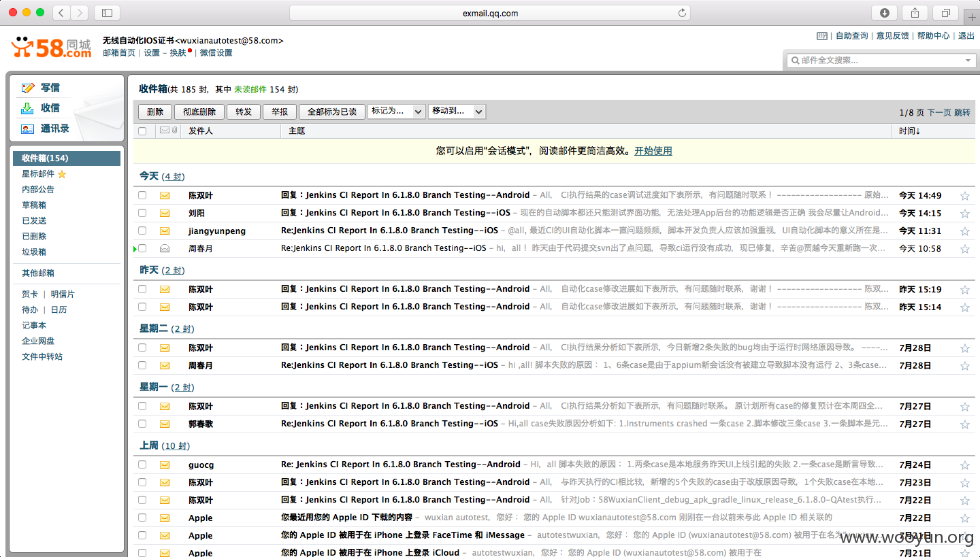Star the 周春月 email from 今天 10:58
The image size is (980, 557).
(964, 249)
